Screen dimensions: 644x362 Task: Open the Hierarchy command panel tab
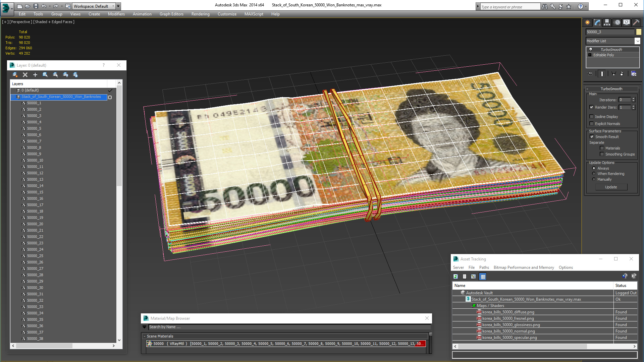(x=607, y=22)
